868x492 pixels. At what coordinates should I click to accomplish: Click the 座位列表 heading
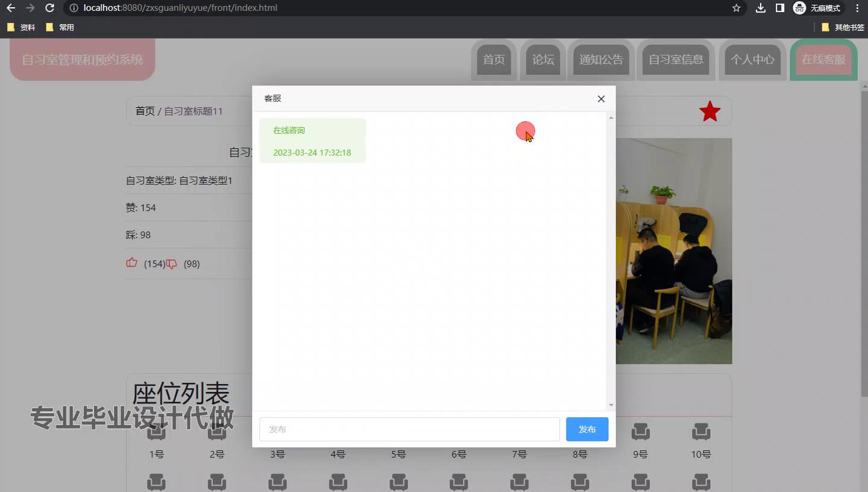(x=181, y=394)
